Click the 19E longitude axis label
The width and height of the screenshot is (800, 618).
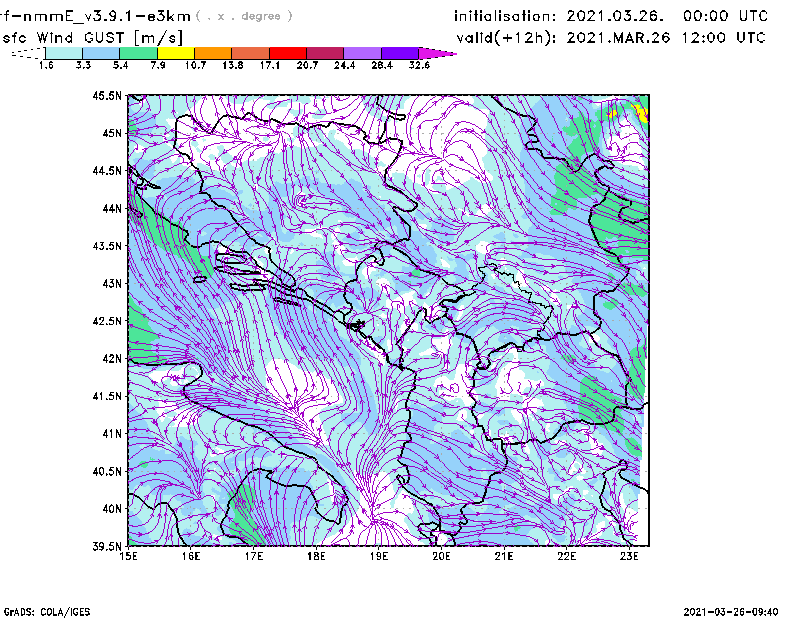point(379,556)
